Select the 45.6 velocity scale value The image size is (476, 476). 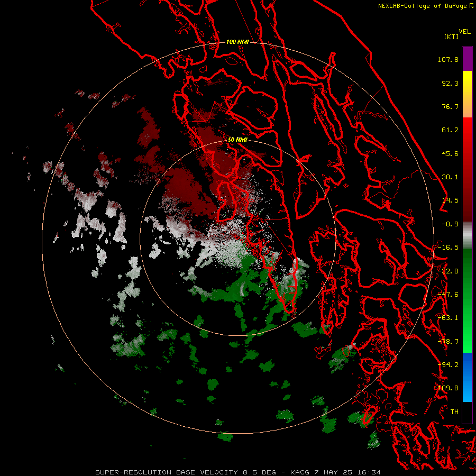coord(450,153)
